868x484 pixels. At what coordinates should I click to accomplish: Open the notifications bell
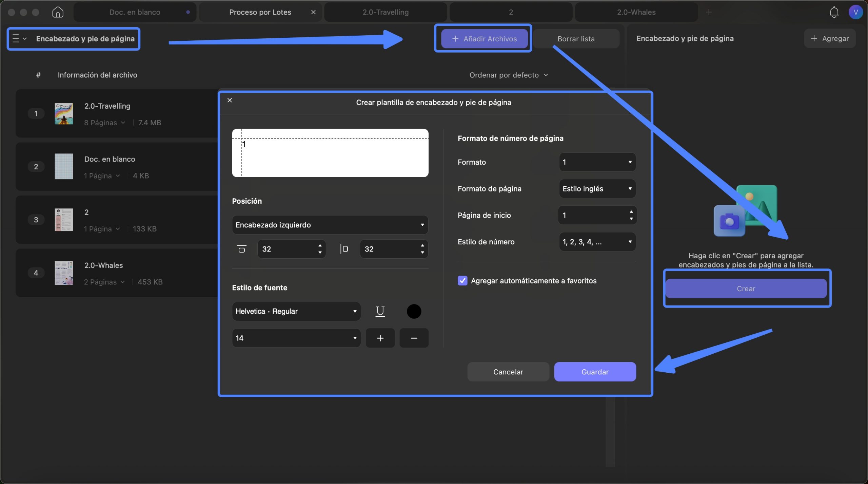pos(834,12)
